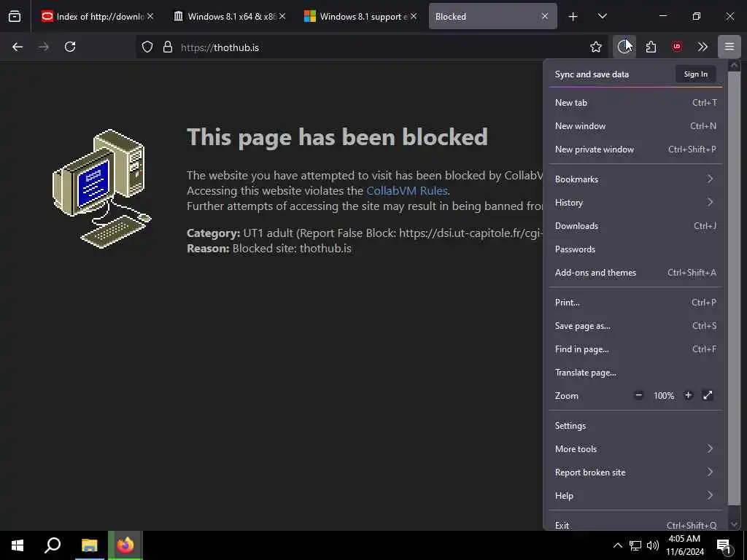Image resolution: width=747 pixels, height=560 pixels.
Task: Close the application hamburger menu
Action: point(729,47)
